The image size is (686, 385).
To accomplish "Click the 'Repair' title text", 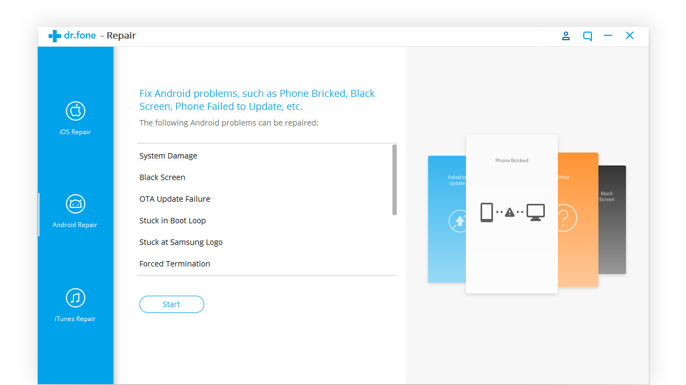I will (x=121, y=35).
